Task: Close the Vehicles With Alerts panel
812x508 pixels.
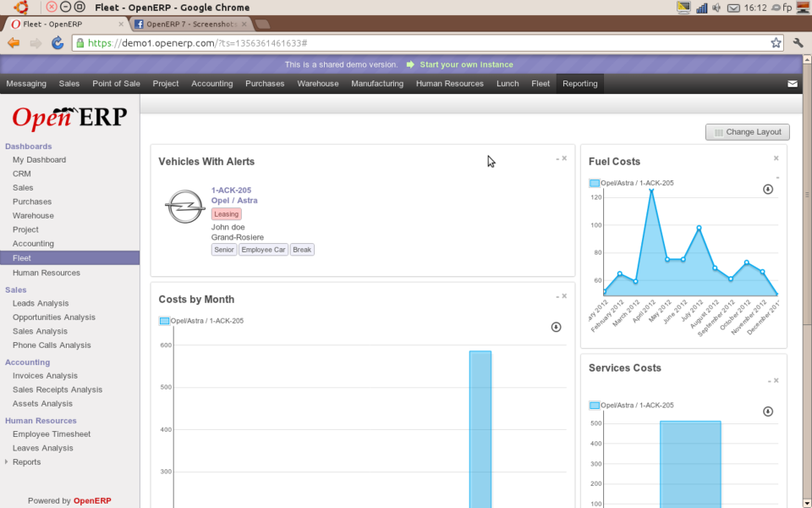Action: pos(564,158)
